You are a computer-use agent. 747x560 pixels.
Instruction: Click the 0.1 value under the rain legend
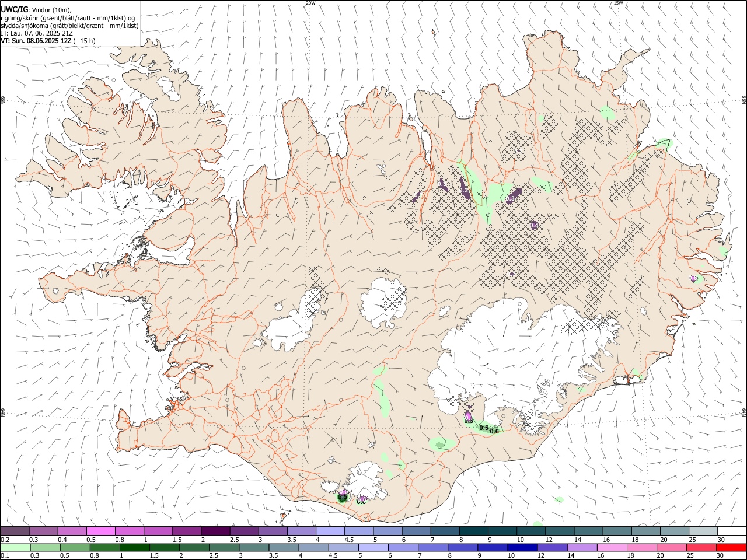click(x=4, y=556)
